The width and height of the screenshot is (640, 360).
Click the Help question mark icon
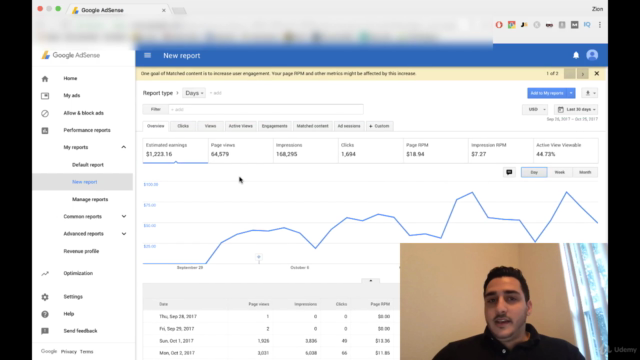pyautogui.click(x=45, y=314)
